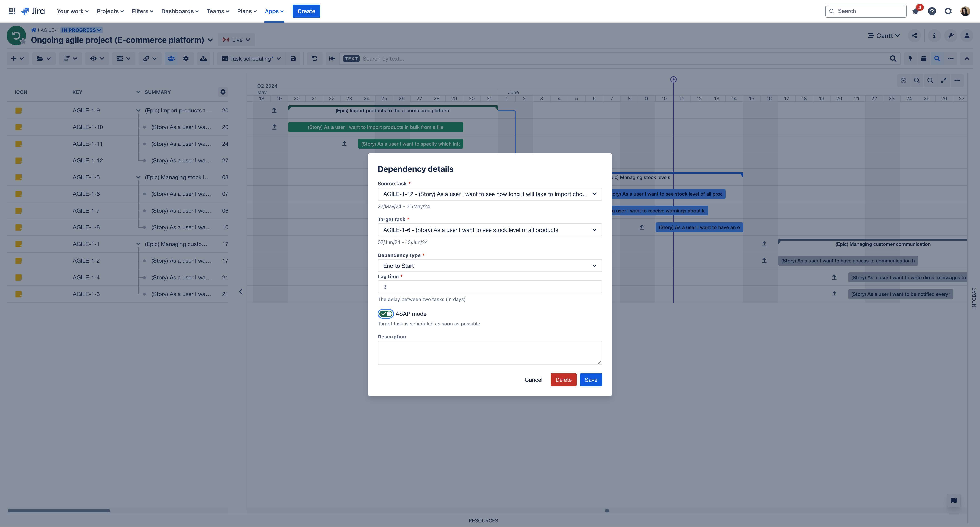Open the IN PROGRESS status dropdown
980x527 pixels.
(x=81, y=30)
